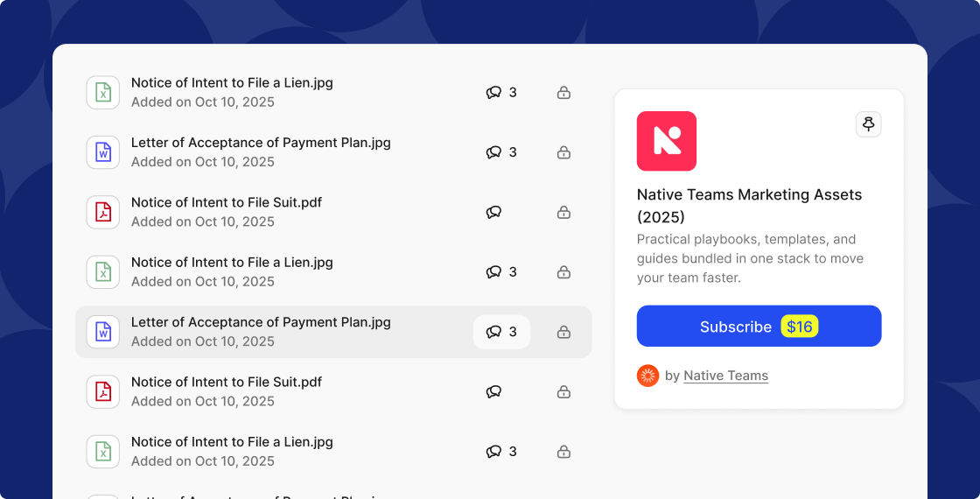
Task: Open comments on the first Notice of Intent to File Suit.pdf
Action: (493, 212)
